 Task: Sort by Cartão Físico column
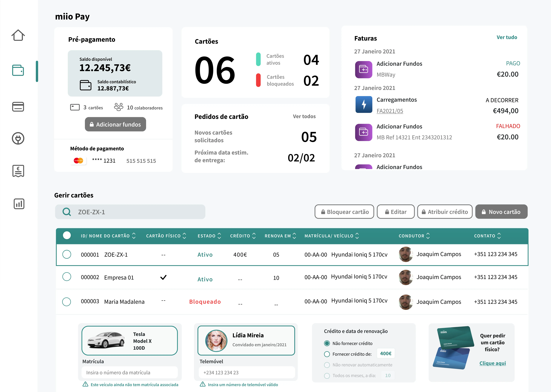[184, 236]
